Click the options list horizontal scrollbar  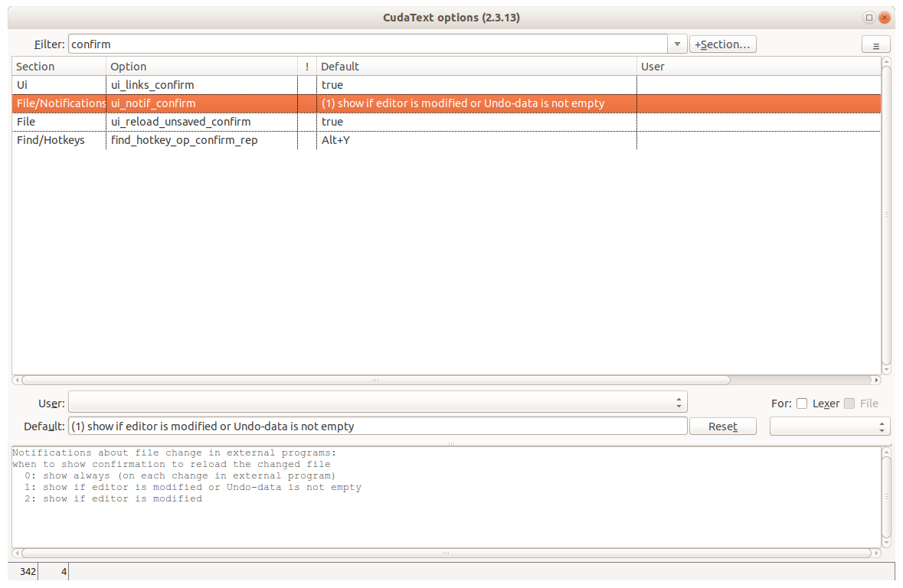point(376,380)
